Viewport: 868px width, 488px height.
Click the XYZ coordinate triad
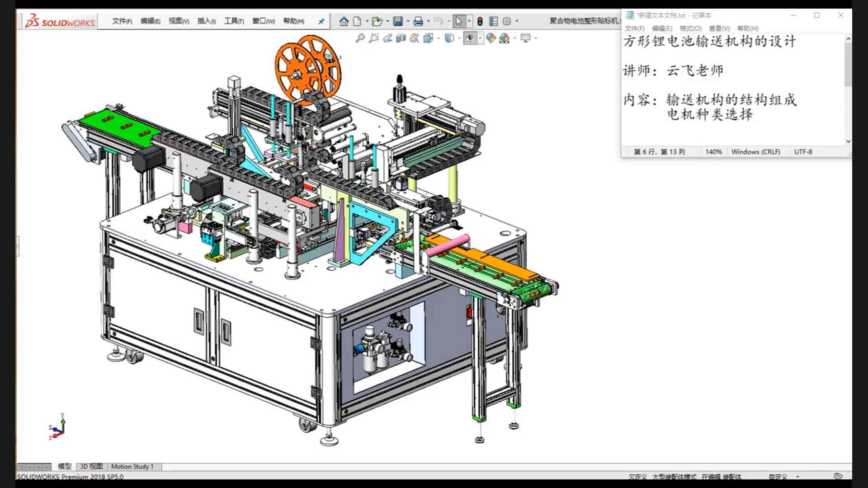click(57, 427)
